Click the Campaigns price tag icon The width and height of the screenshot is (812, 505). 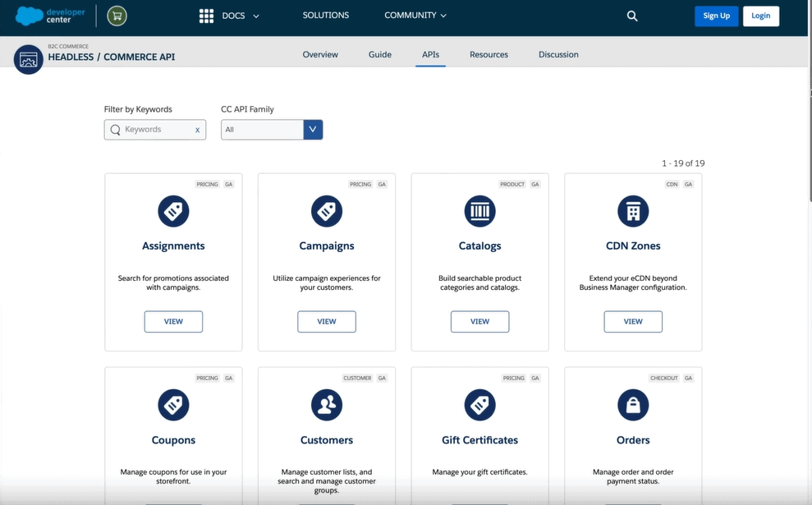coord(327,211)
